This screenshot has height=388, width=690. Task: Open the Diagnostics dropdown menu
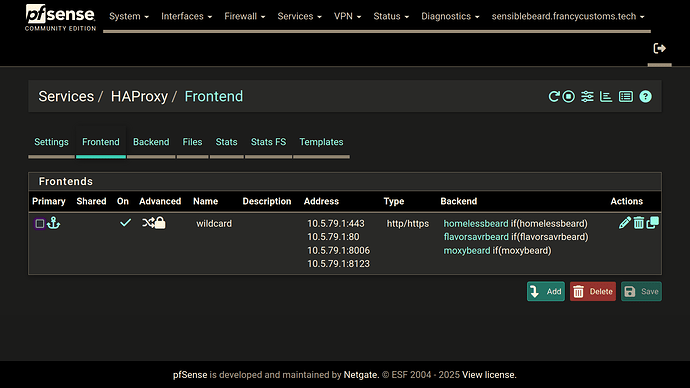(x=450, y=16)
